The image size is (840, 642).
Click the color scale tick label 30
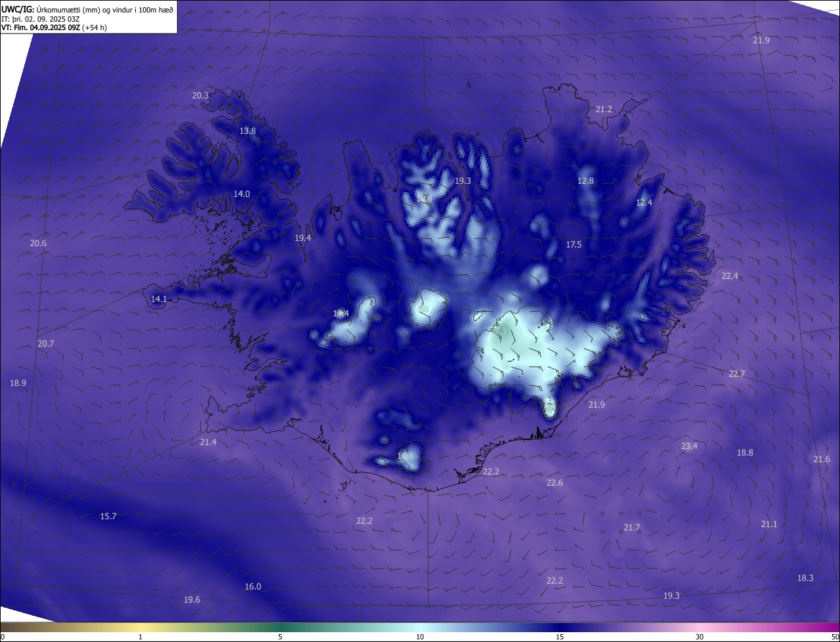click(700, 637)
